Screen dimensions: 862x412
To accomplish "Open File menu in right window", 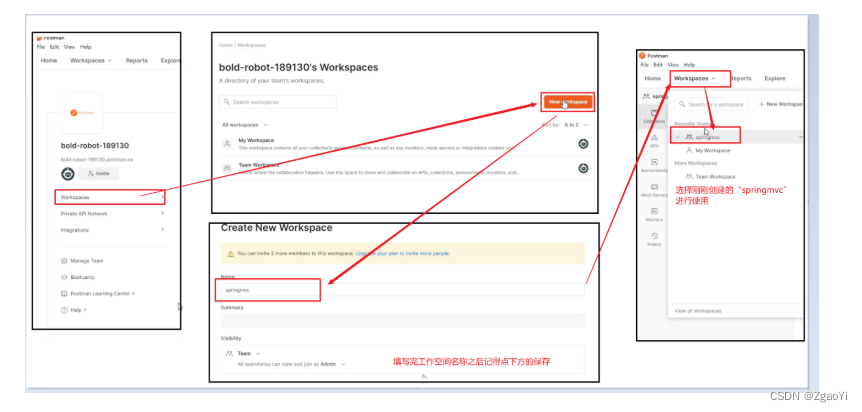I will 645,65.
